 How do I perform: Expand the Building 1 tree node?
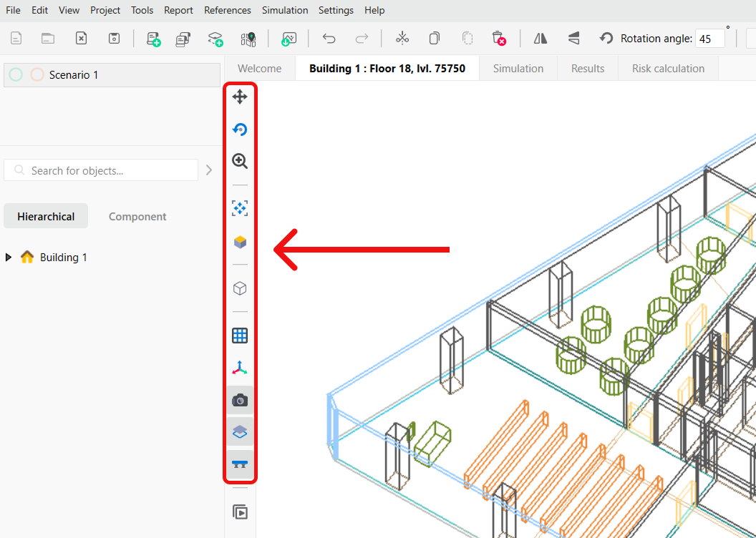click(x=9, y=258)
